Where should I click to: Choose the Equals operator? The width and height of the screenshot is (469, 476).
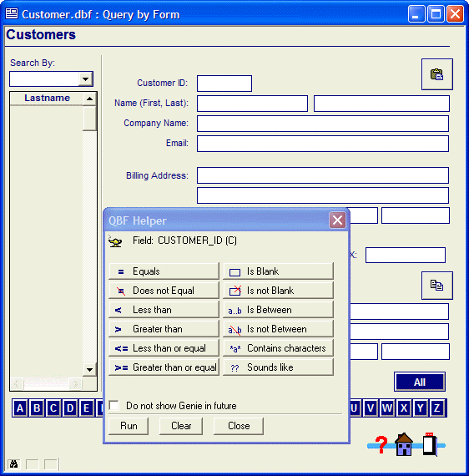(x=164, y=271)
